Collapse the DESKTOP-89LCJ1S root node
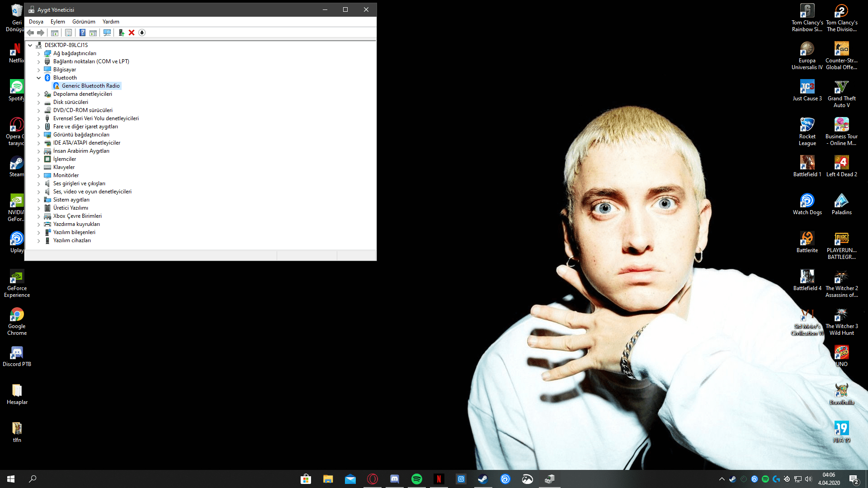 30,45
